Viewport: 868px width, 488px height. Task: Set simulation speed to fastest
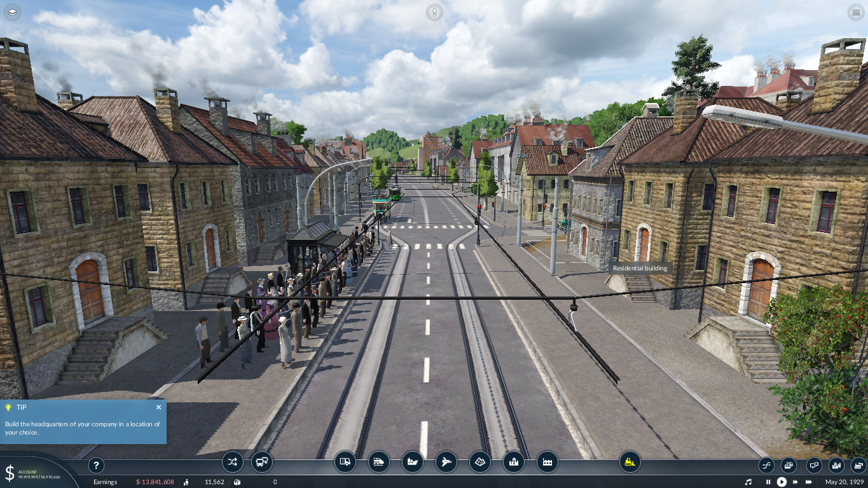(x=810, y=482)
